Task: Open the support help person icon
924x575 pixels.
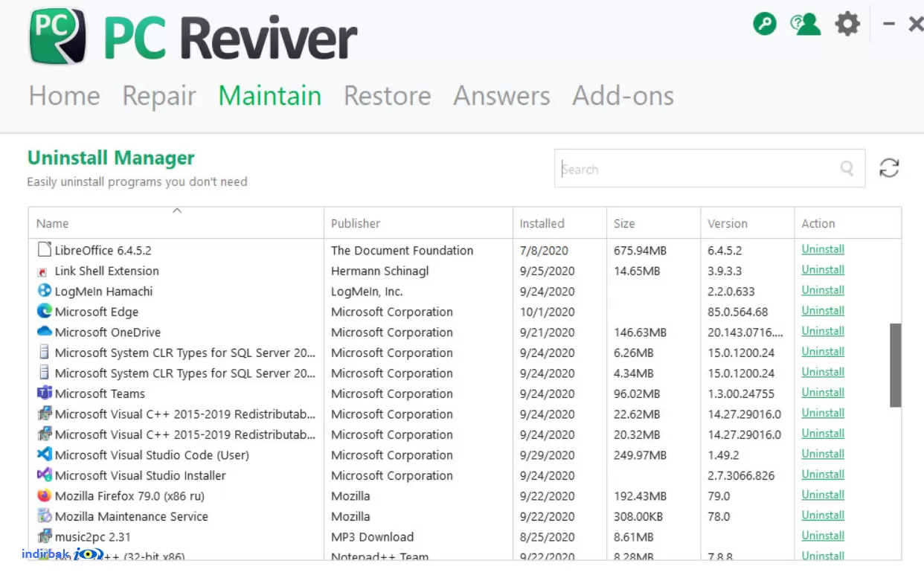Action: 805,25
